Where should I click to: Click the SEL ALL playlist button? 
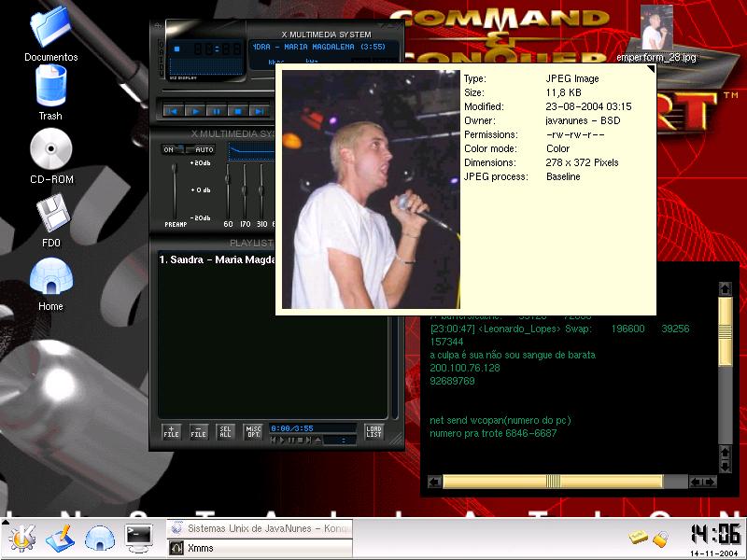click(x=225, y=431)
